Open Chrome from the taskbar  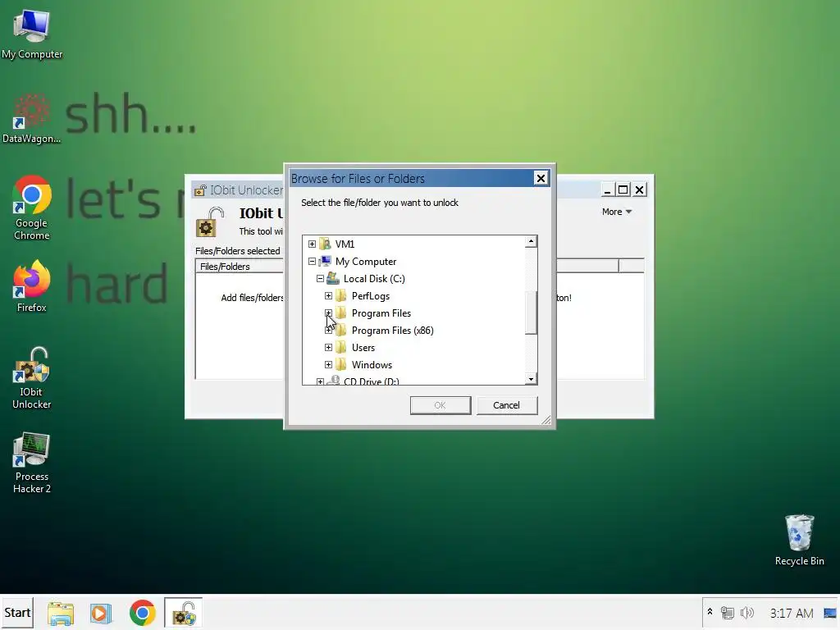143,613
